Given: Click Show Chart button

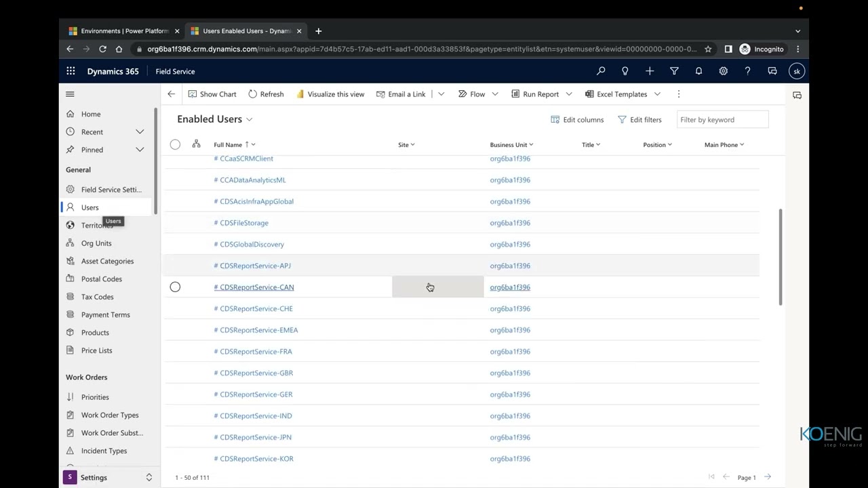Looking at the screenshot, I should pos(212,94).
